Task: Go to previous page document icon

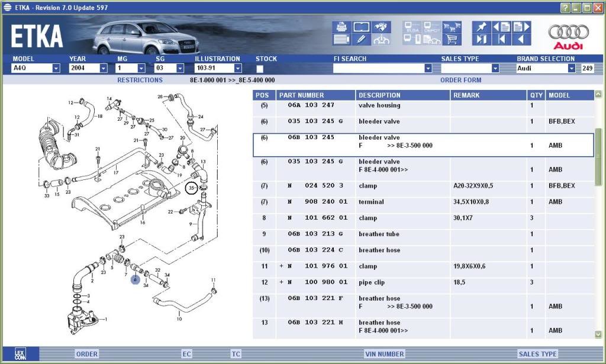Action: point(501,27)
